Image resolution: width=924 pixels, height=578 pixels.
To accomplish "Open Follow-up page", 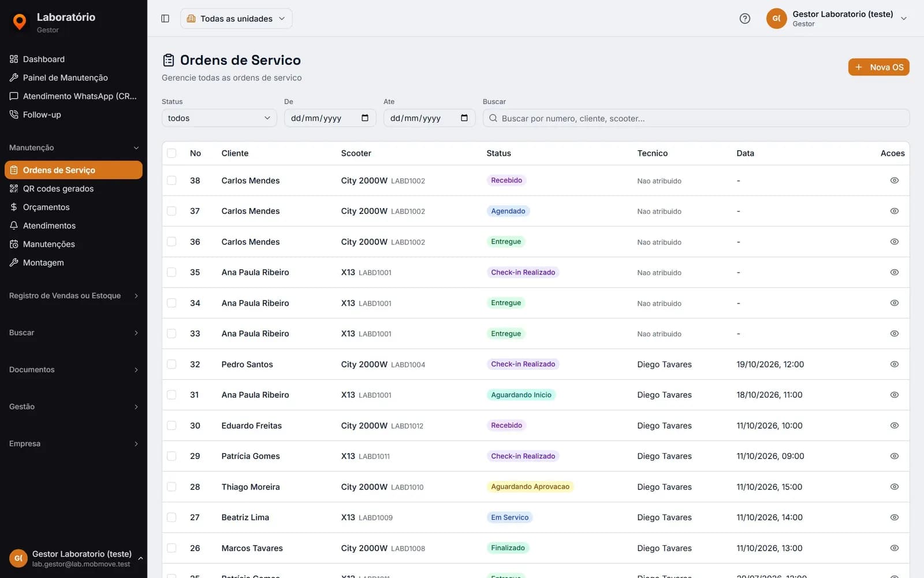I will 73,114.
